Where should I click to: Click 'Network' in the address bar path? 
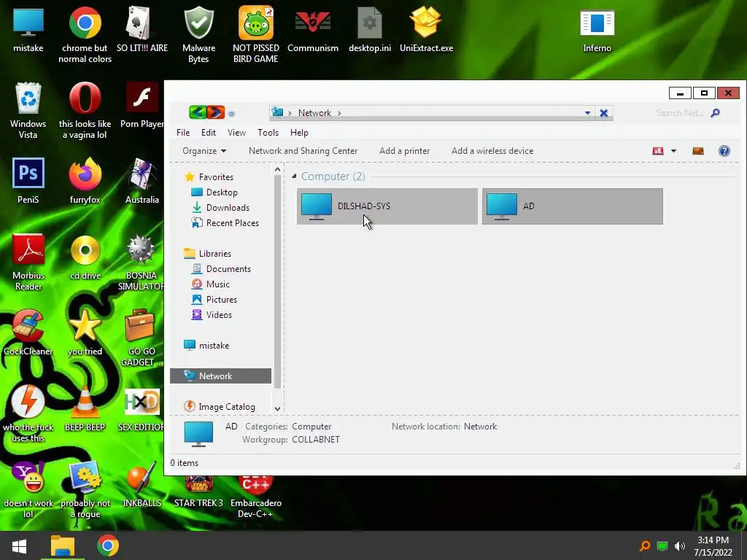[x=314, y=113]
